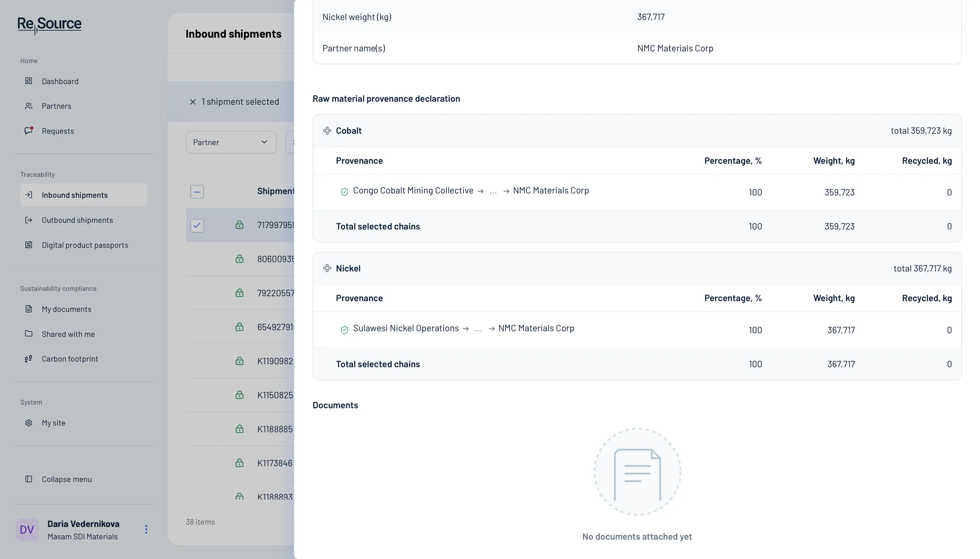The height and width of the screenshot is (559, 980).
Task: Click the My documents file icon
Action: (x=29, y=309)
